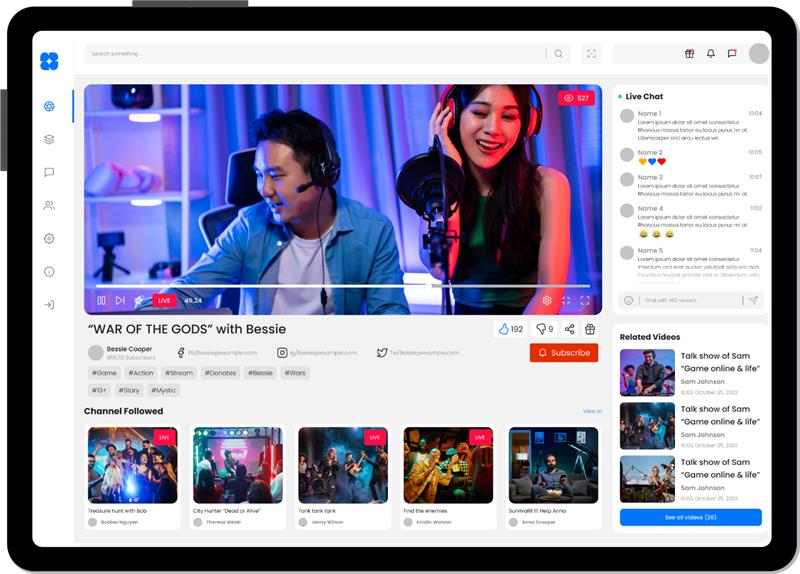Viewport: 800px width, 574px height.
Task: Share the video using share icon
Action: tap(570, 329)
